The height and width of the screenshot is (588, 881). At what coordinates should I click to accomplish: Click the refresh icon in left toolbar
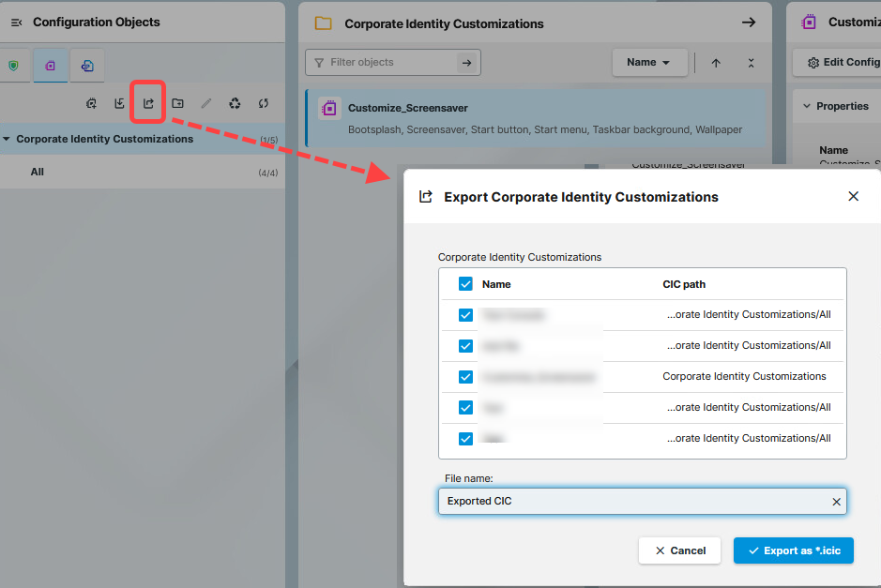(264, 103)
